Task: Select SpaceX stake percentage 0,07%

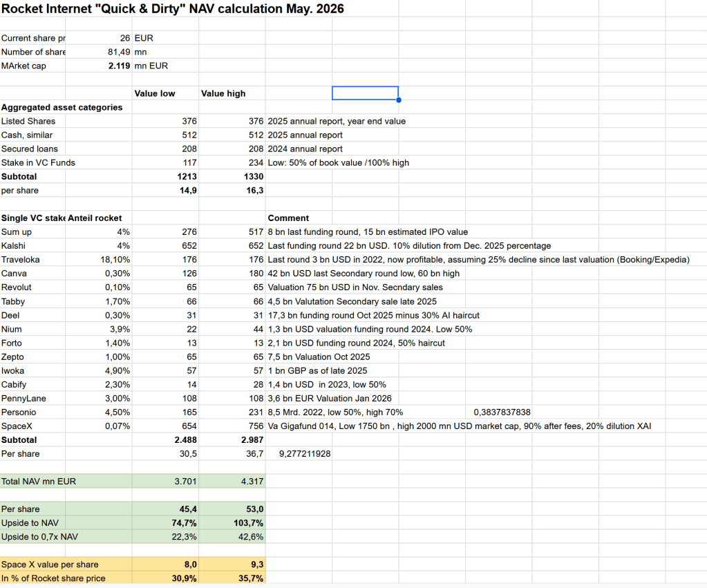Action: coord(117,426)
